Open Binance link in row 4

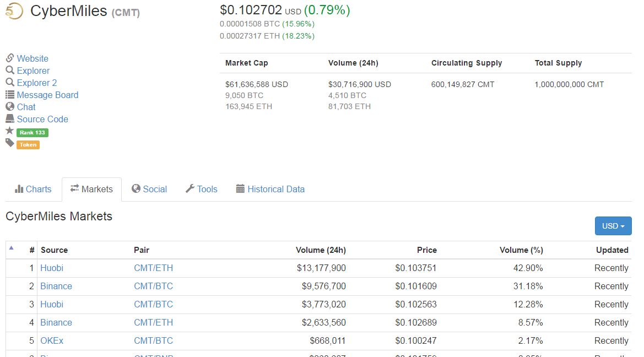pyautogui.click(x=56, y=322)
